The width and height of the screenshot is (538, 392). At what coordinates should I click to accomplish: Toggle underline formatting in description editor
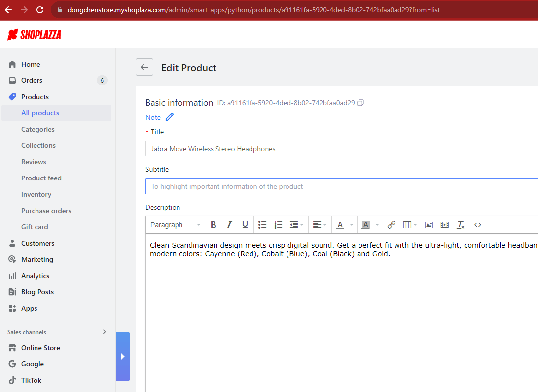coord(245,225)
